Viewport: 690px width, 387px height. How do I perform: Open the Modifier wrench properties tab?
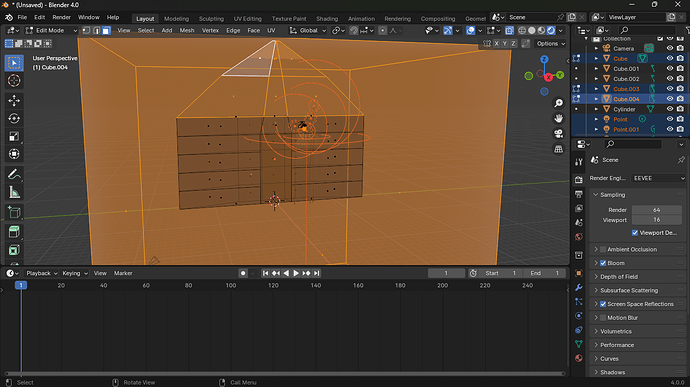point(579,287)
